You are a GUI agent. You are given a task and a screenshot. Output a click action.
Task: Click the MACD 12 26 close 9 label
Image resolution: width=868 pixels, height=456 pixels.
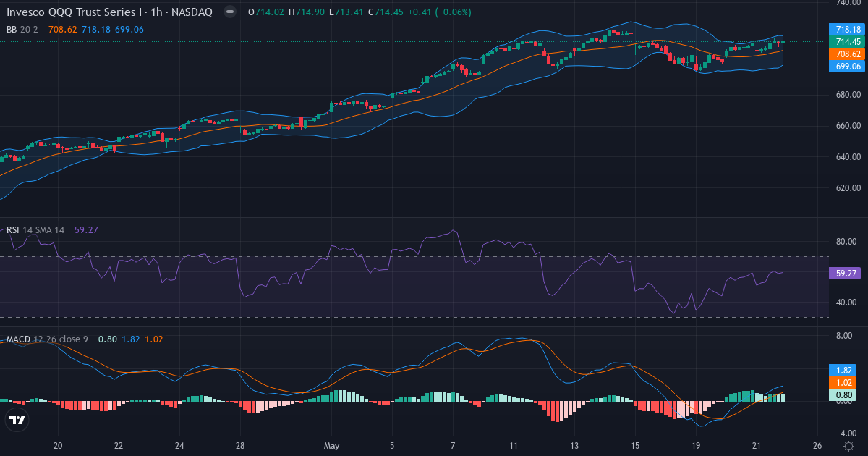coord(47,339)
